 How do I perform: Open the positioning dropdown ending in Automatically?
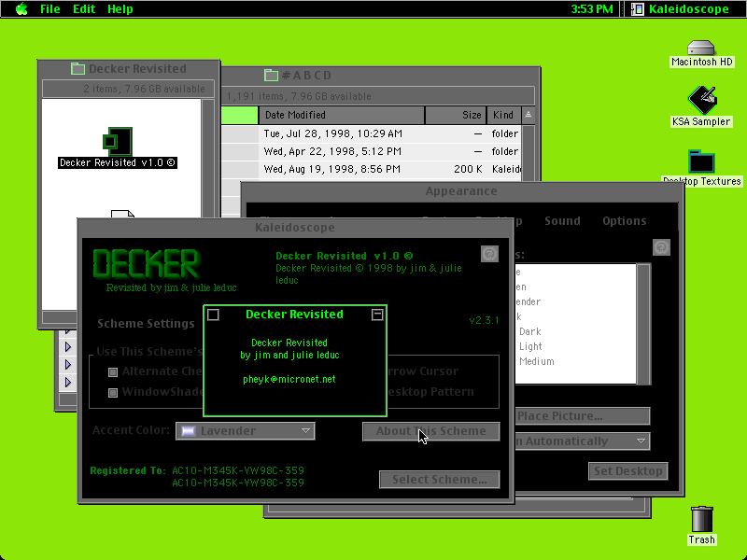(583, 441)
